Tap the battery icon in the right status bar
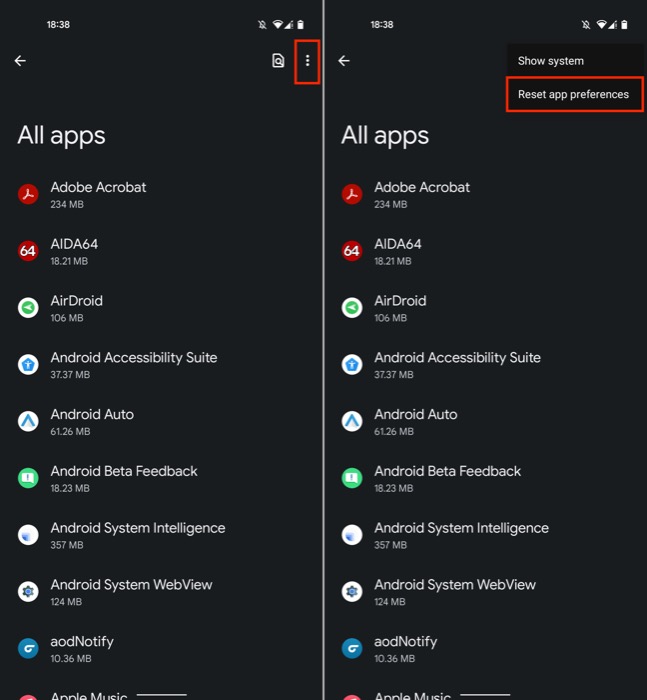 624,25
